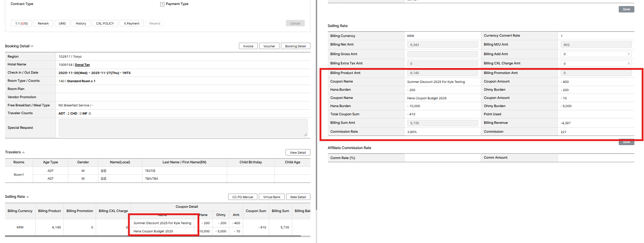Collapse the Booking Detail section

(x=32, y=46)
